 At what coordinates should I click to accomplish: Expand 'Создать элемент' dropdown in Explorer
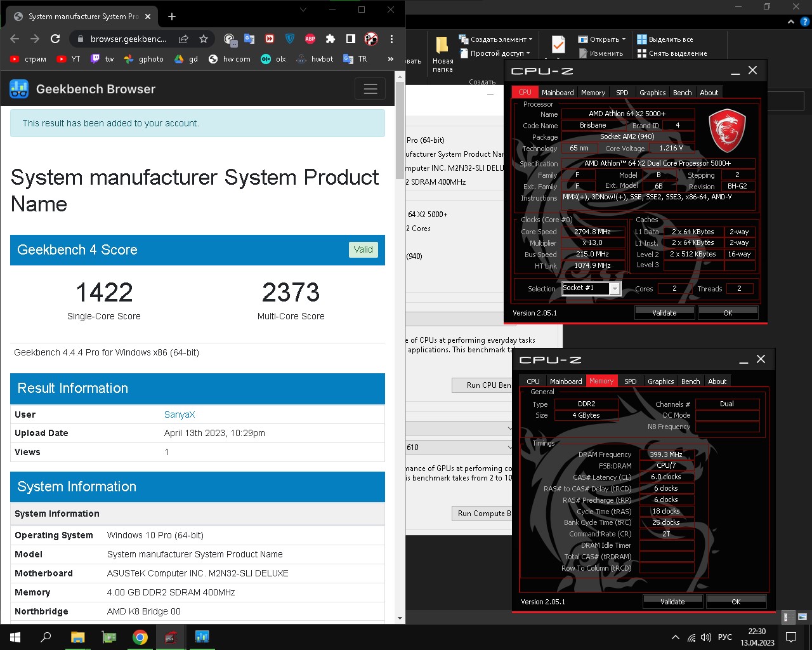click(495, 39)
